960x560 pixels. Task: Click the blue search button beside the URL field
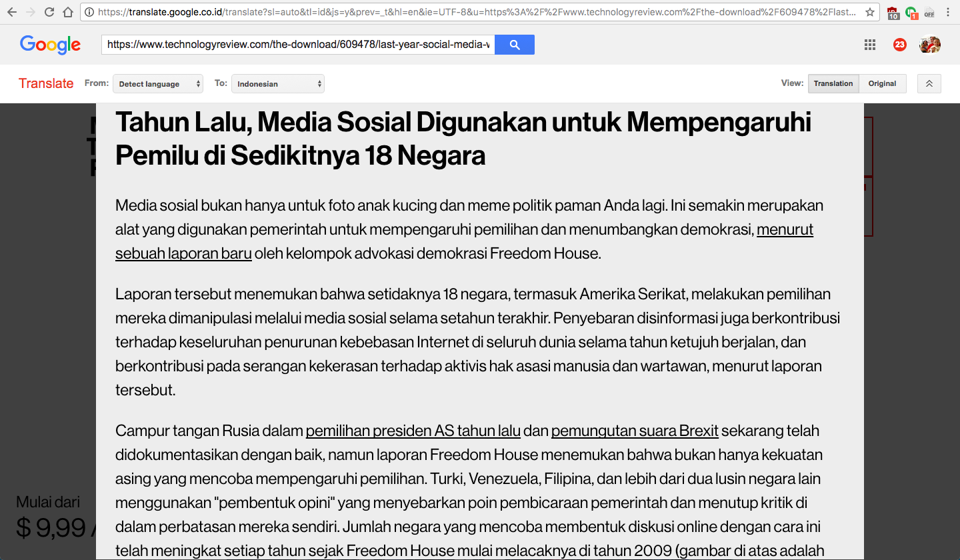(x=514, y=45)
